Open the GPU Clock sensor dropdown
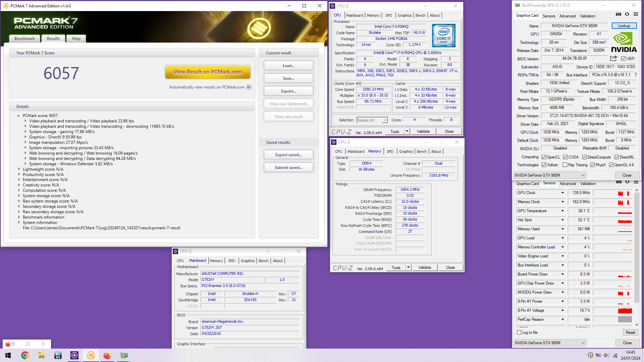The width and height of the screenshot is (644, 362). click(x=562, y=193)
